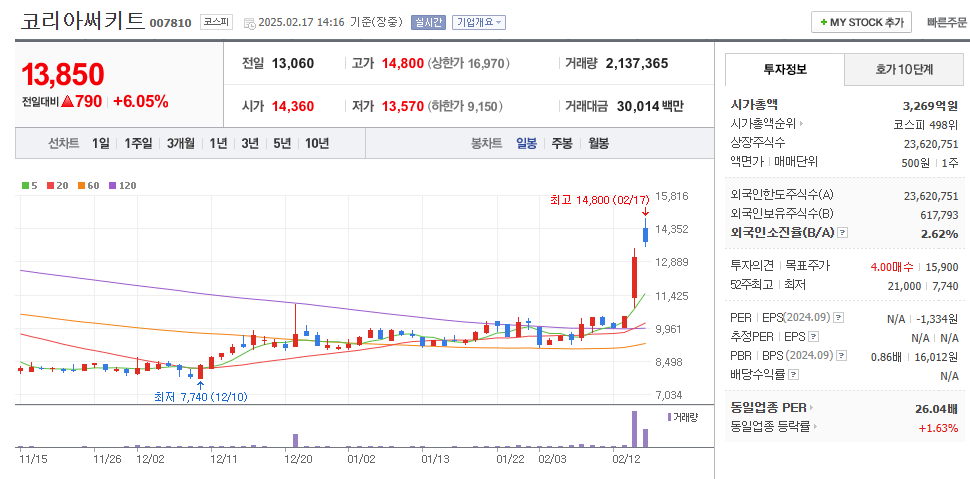Click the red 20-day moving average legend marker
The height and width of the screenshot is (479, 970).
pos(49,185)
